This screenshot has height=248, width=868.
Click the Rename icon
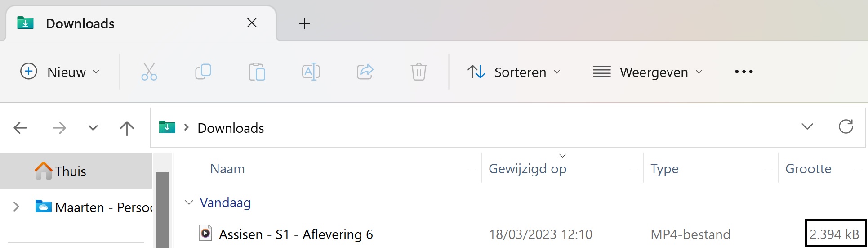[x=311, y=72]
